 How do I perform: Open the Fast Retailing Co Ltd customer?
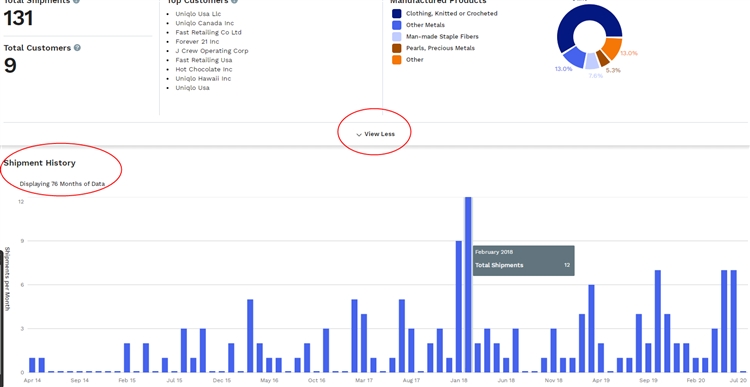pos(208,33)
